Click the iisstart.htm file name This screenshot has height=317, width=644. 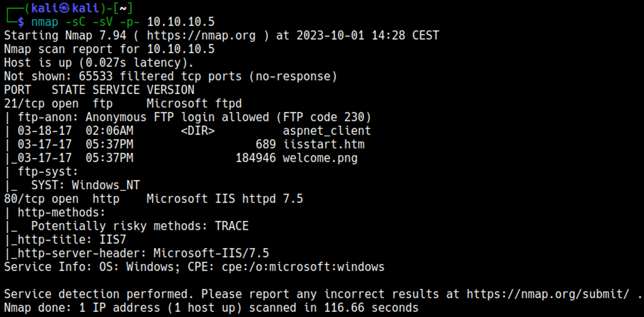click(x=324, y=144)
